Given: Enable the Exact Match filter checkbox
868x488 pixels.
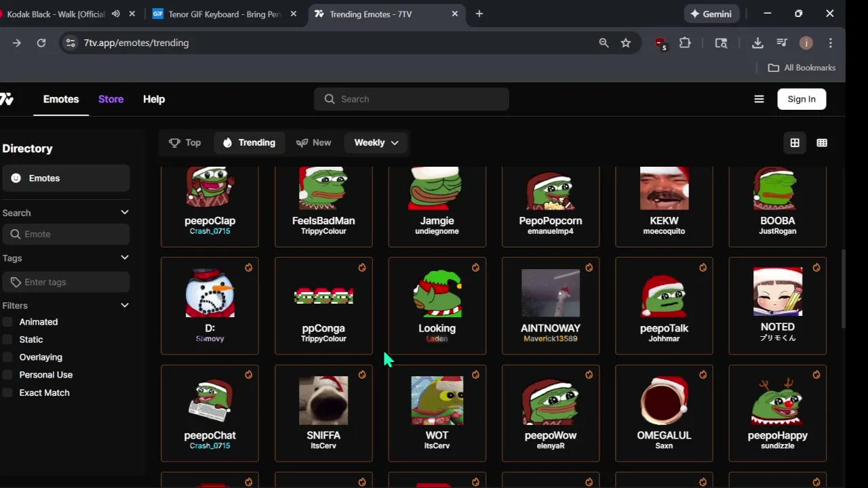Looking at the screenshot, I should (7, 392).
